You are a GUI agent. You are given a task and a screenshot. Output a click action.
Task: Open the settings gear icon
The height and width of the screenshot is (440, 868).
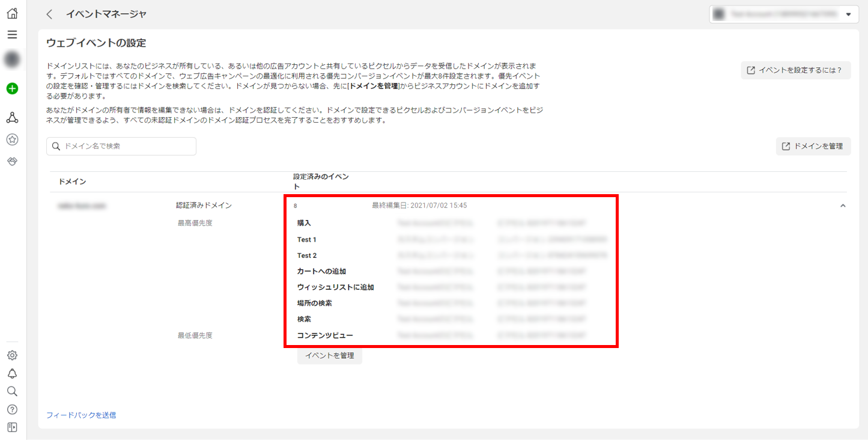click(x=12, y=355)
